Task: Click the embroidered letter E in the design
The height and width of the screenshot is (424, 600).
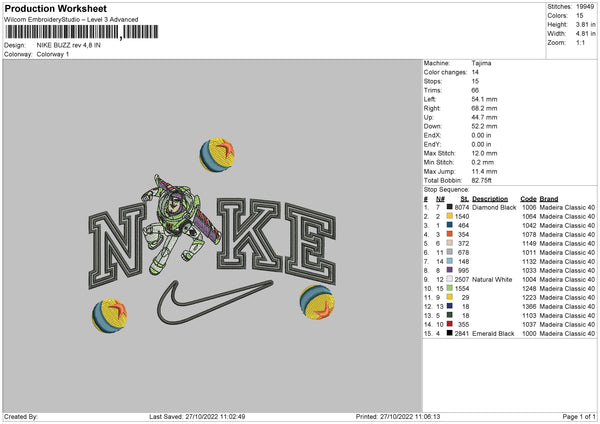Action: [x=311, y=244]
